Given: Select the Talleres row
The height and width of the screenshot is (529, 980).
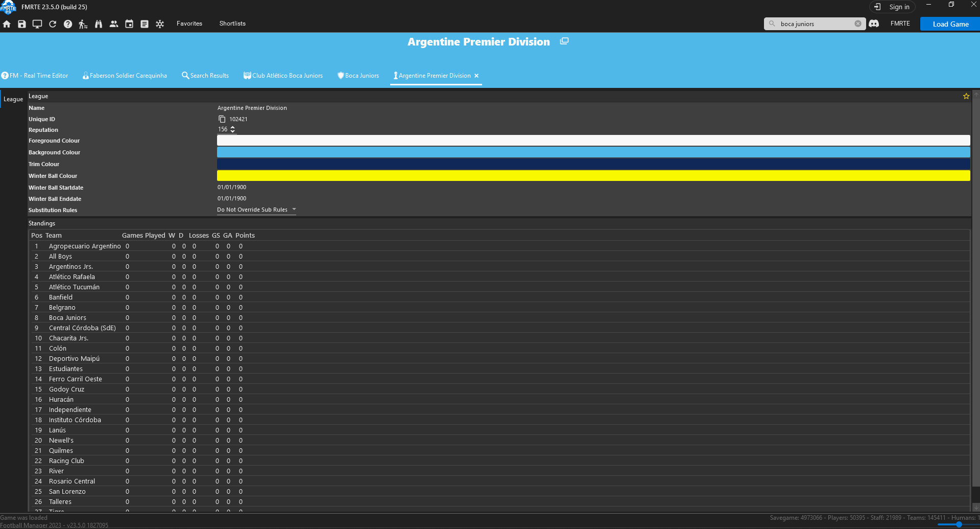Looking at the screenshot, I should pyautogui.click(x=499, y=502).
